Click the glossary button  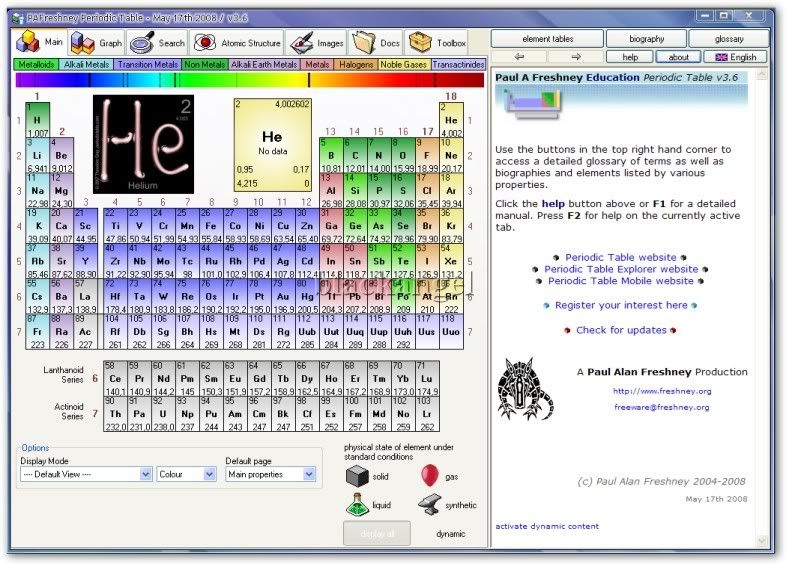(728, 39)
